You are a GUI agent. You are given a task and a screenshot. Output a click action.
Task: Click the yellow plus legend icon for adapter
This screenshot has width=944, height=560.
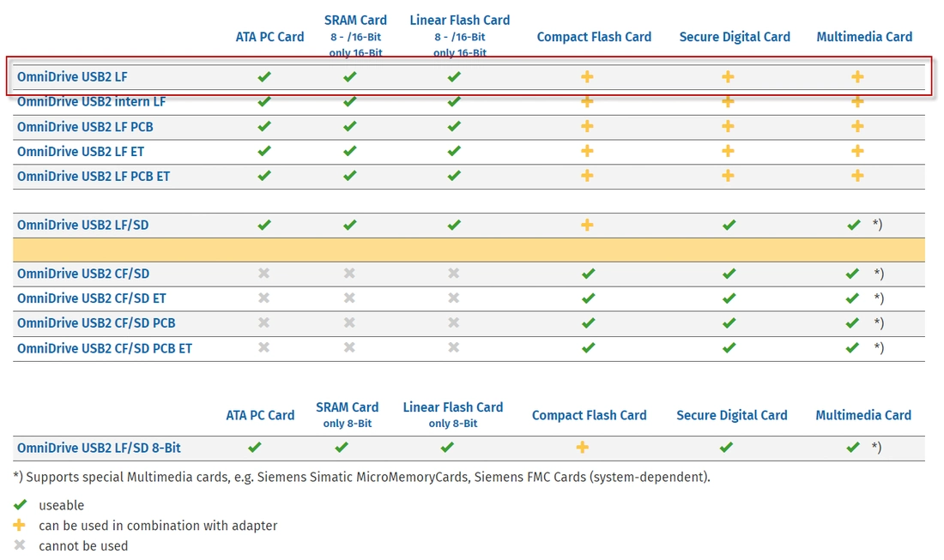point(20,525)
